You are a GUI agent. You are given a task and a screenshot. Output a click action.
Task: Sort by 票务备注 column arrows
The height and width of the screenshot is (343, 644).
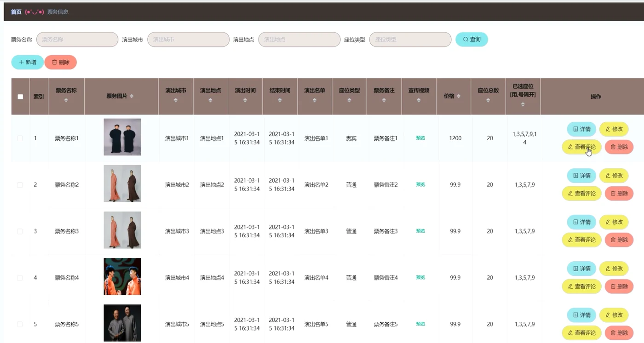click(x=384, y=100)
